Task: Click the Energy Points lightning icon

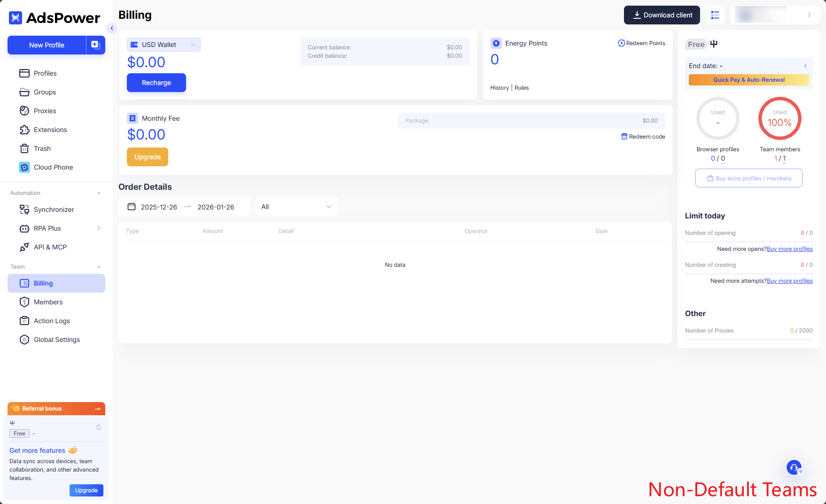Action: coord(496,43)
